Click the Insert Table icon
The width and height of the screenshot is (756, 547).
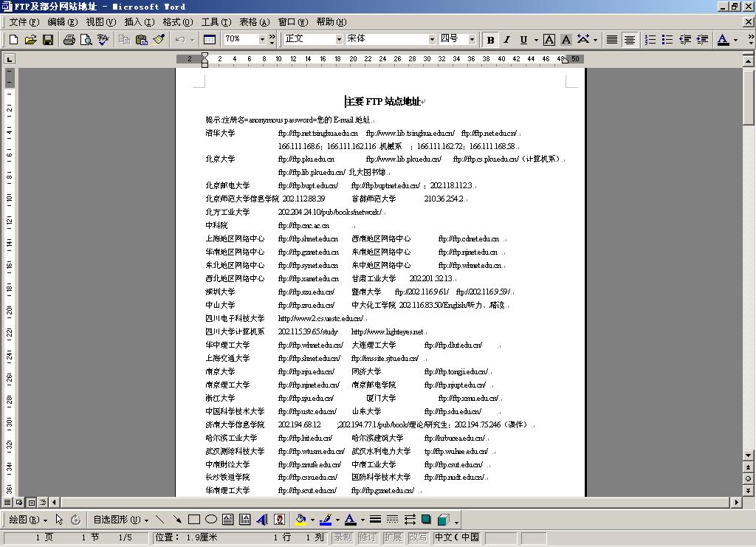[x=210, y=40]
